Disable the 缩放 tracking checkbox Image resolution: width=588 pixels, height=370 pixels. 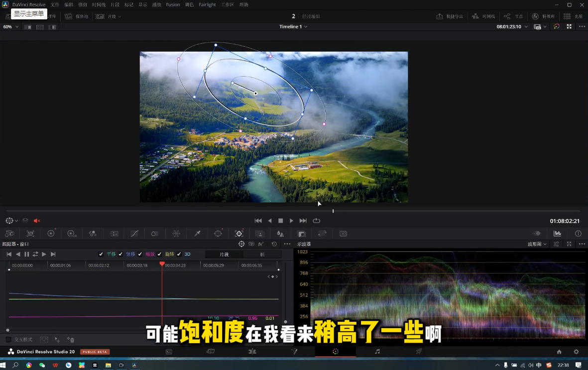(x=140, y=254)
